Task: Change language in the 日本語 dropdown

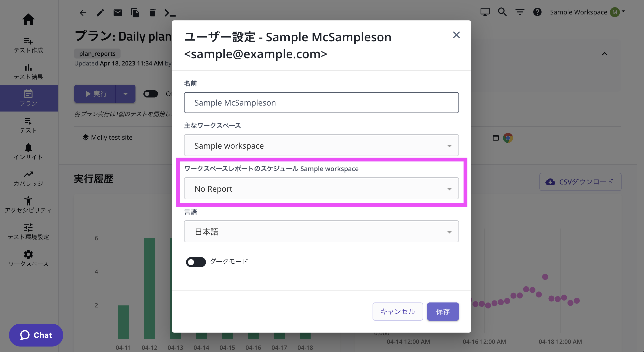Action: [321, 231]
